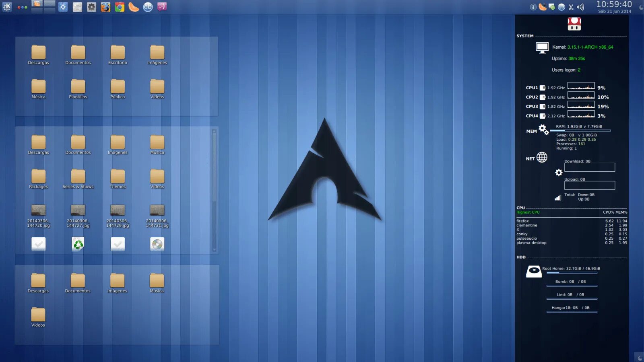Open image 20140306_144731.jpg
This screenshot has width=644, height=362.
[157, 216]
